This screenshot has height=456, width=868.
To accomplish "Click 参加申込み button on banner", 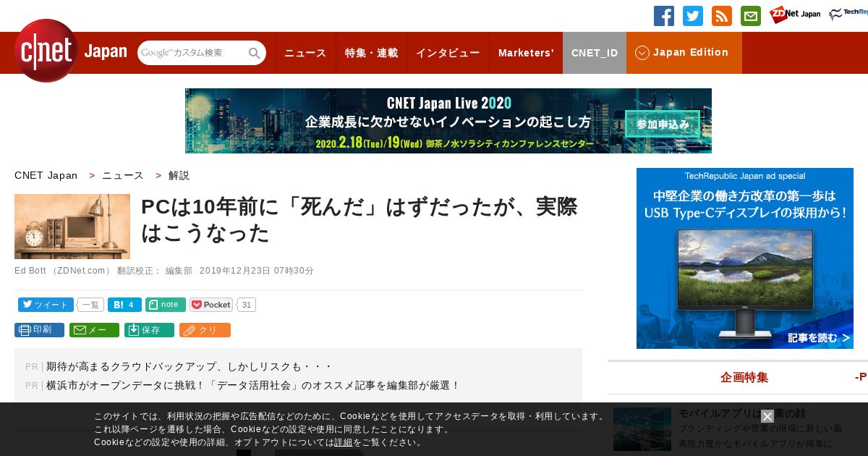I will coord(663,124).
